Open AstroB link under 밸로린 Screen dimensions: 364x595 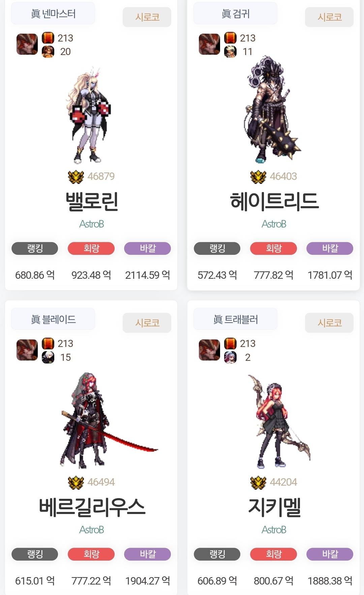(x=91, y=224)
